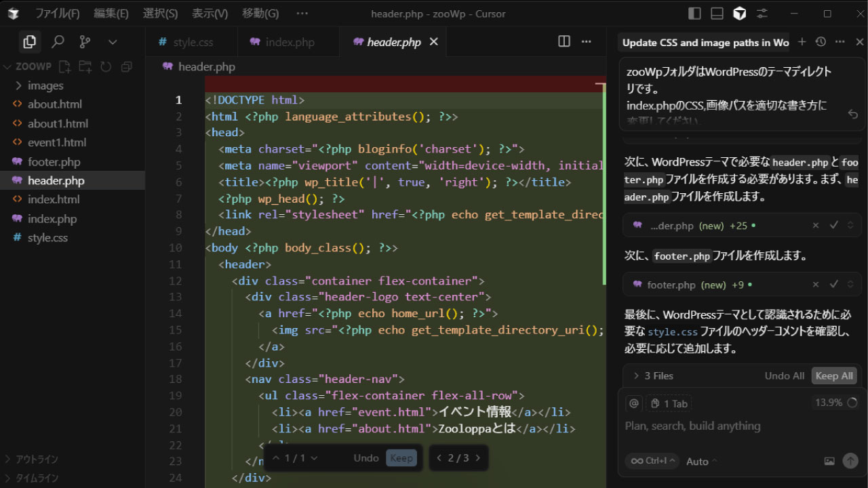Image resolution: width=868 pixels, height=488 pixels.
Task: Show more views chevron in activity bar
Action: pyautogui.click(x=113, y=42)
